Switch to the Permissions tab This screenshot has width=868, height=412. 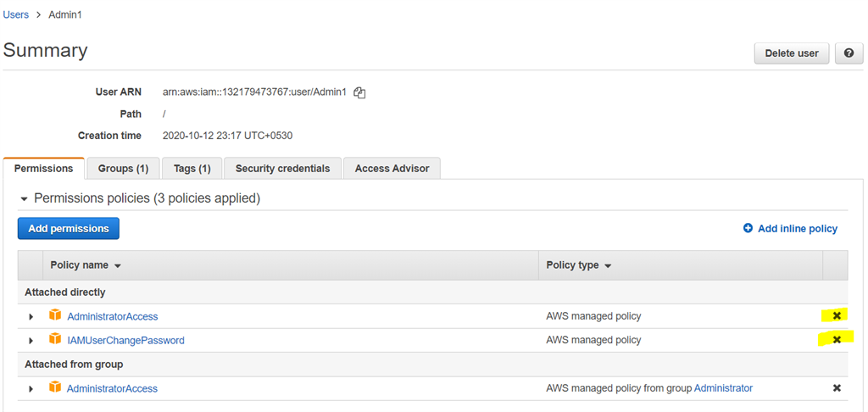[x=44, y=169]
